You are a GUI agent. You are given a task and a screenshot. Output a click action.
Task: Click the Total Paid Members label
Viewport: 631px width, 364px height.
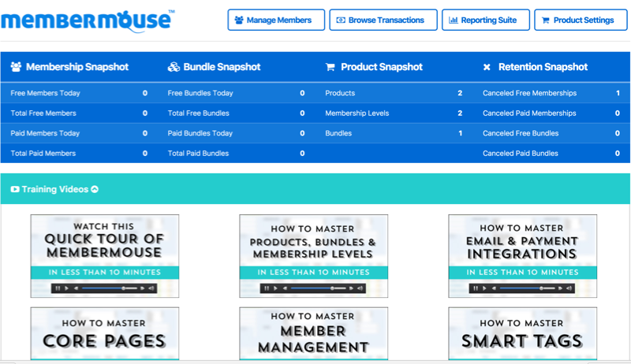(x=43, y=154)
